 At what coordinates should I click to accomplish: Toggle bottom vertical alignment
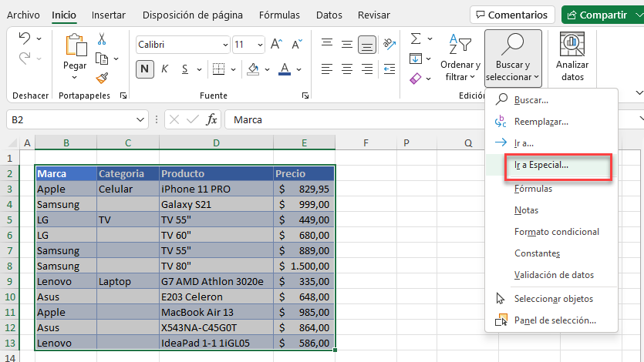[x=367, y=45]
